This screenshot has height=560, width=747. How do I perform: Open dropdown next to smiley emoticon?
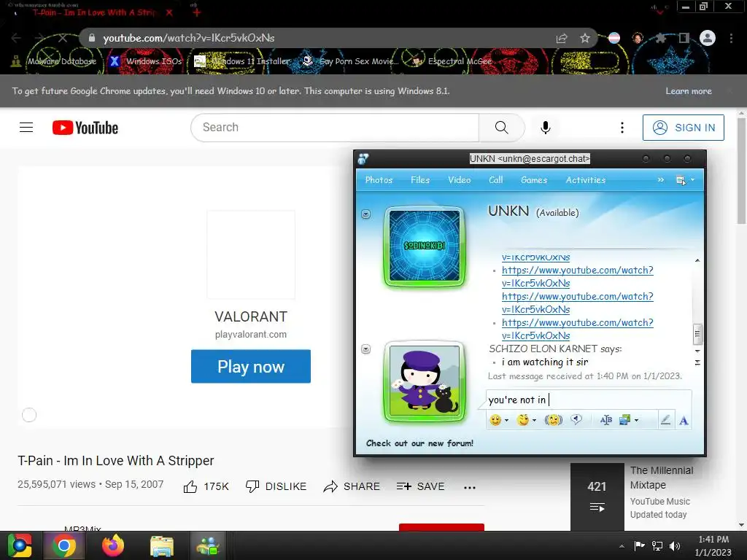tap(506, 421)
